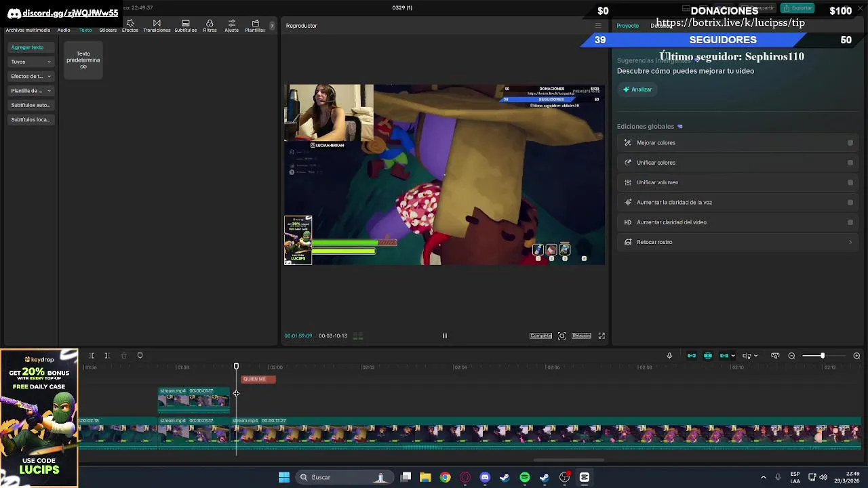Open the Transiciones panel
Image resolution: width=868 pixels, height=488 pixels.
(x=157, y=26)
